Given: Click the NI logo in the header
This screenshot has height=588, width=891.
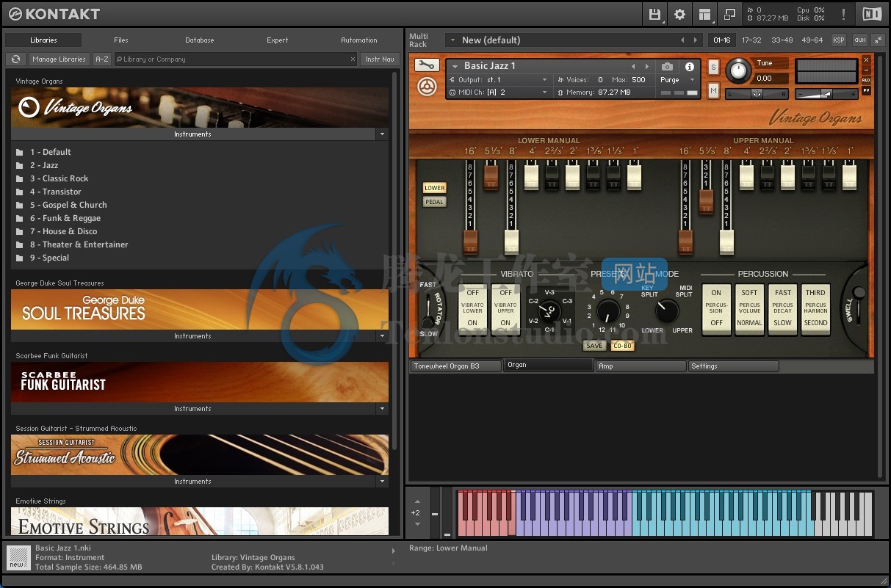Looking at the screenshot, I should [872, 13].
